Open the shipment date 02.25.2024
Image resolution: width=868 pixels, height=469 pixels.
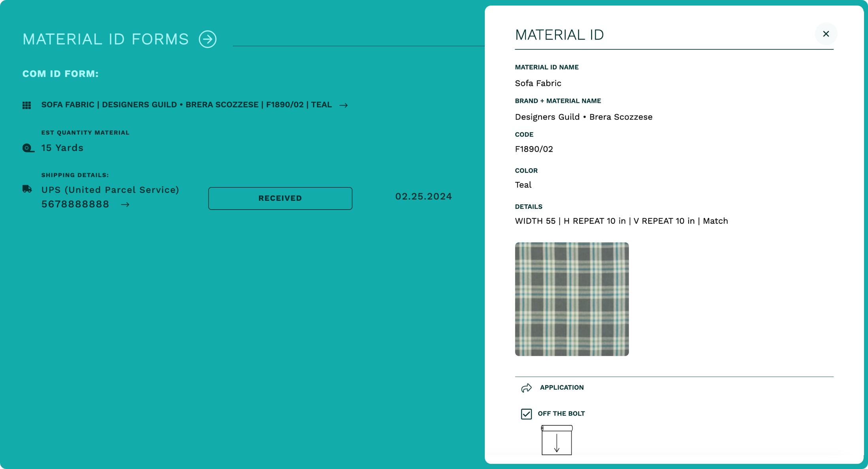click(x=424, y=196)
